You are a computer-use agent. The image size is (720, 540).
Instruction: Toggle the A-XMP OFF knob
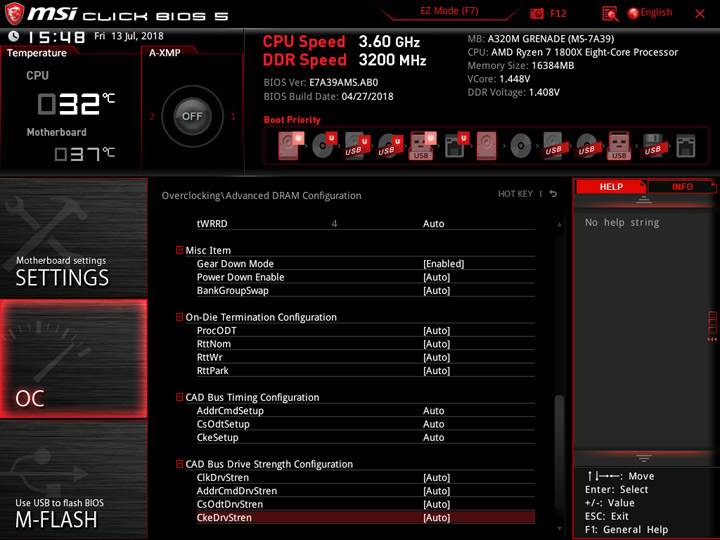(x=192, y=116)
